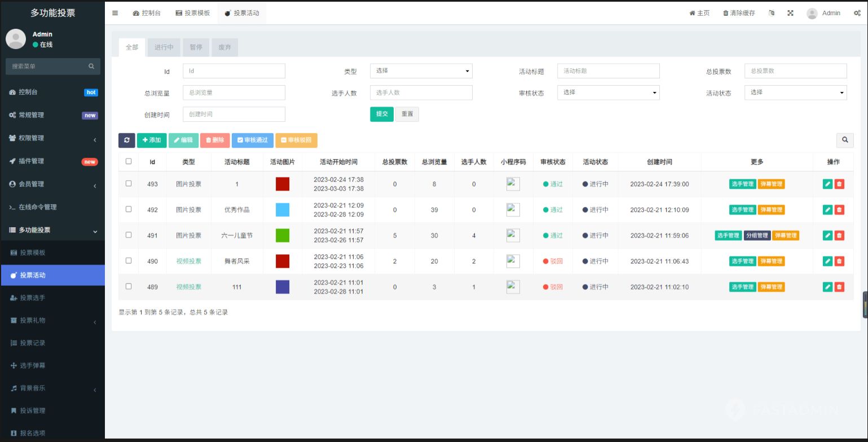
Task: Switch to the 全部 tab
Action: point(132,47)
